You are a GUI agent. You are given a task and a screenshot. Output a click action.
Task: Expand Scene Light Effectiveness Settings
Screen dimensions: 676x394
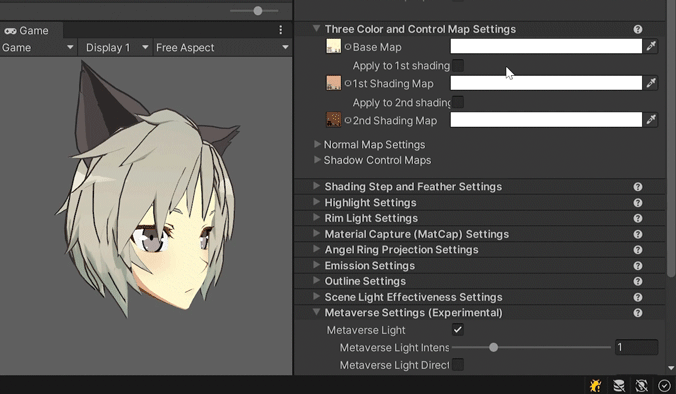(316, 296)
